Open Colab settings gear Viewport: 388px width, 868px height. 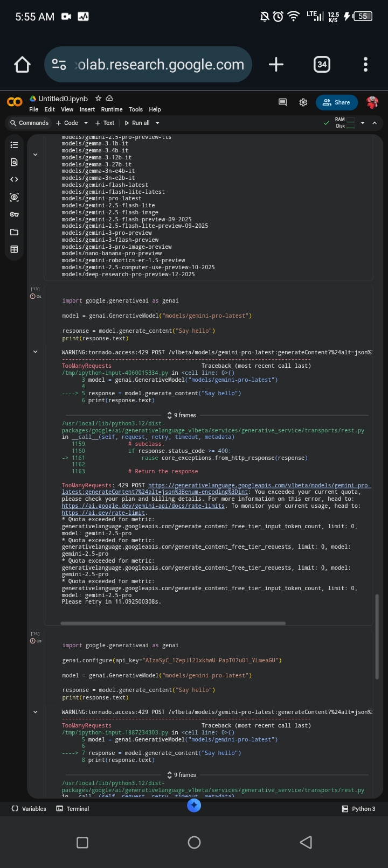[303, 102]
